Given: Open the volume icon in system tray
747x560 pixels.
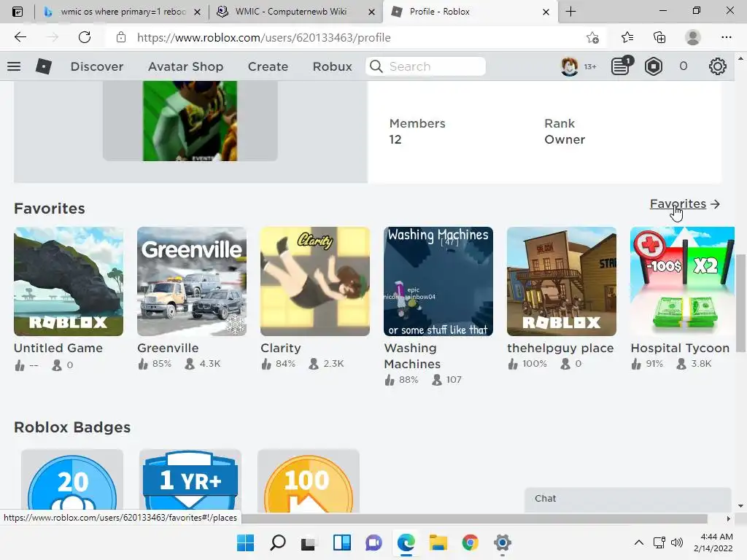Looking at the screenshot, I should [676, 542].
